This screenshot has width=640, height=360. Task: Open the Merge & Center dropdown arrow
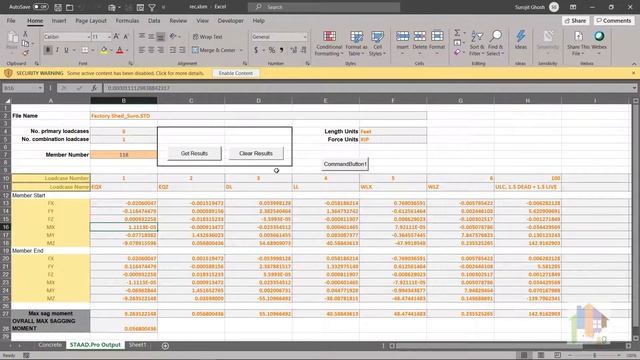click(241, 50)
